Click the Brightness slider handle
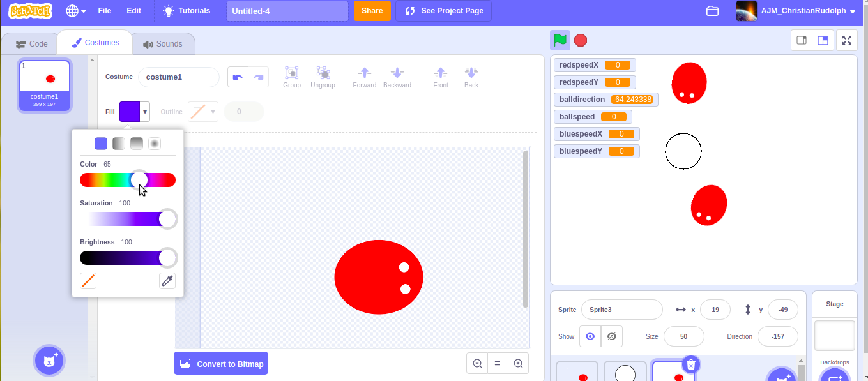The width and height of the screenshot is (868, 381). click(x=167, y=258)
